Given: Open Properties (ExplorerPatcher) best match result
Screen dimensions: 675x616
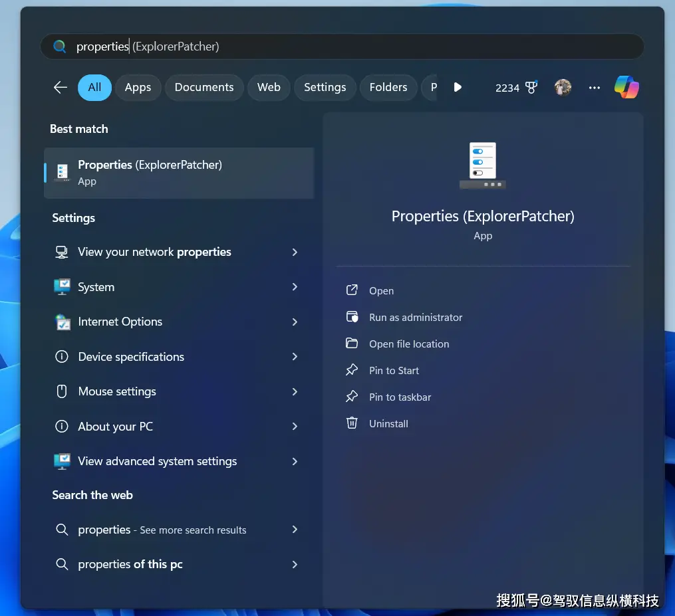Looking at the screenshot, I should tap(179, 173).
